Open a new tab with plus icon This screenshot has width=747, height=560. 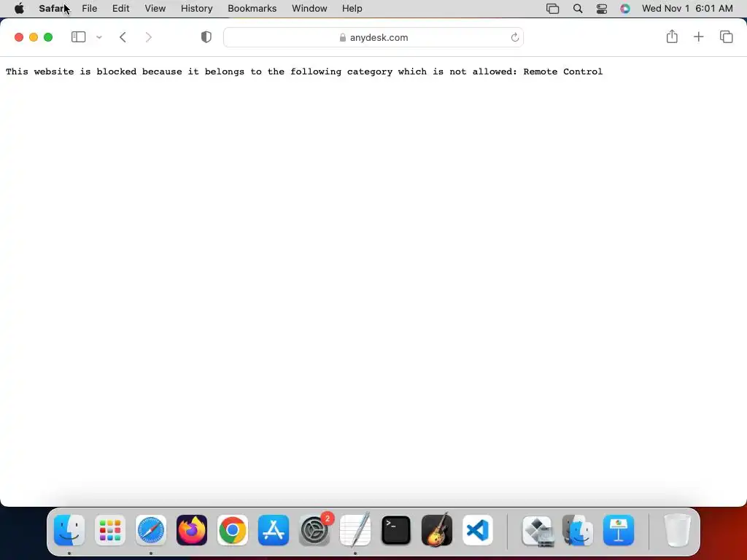coord(698,36)
